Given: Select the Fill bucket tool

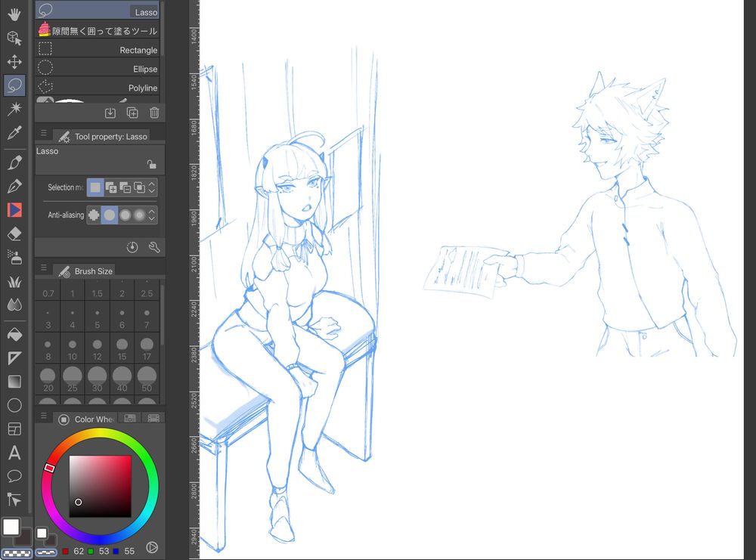Looking at the screenshot, I should point(14,334).
